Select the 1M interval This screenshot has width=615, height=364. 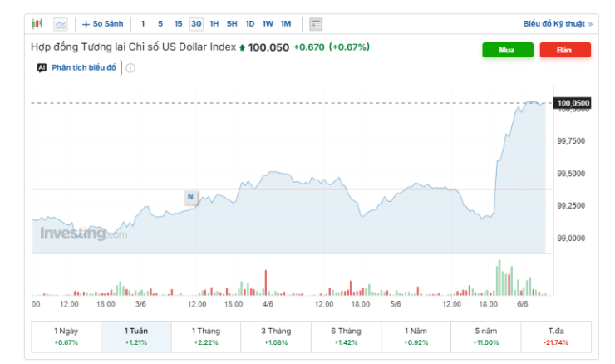click(x=286, y=24)
